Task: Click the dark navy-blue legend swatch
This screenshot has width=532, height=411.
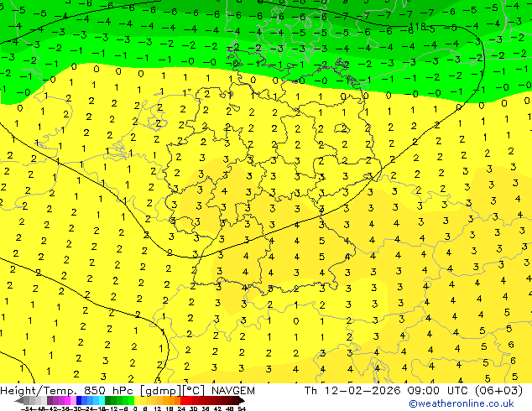Action: (79, 401)
